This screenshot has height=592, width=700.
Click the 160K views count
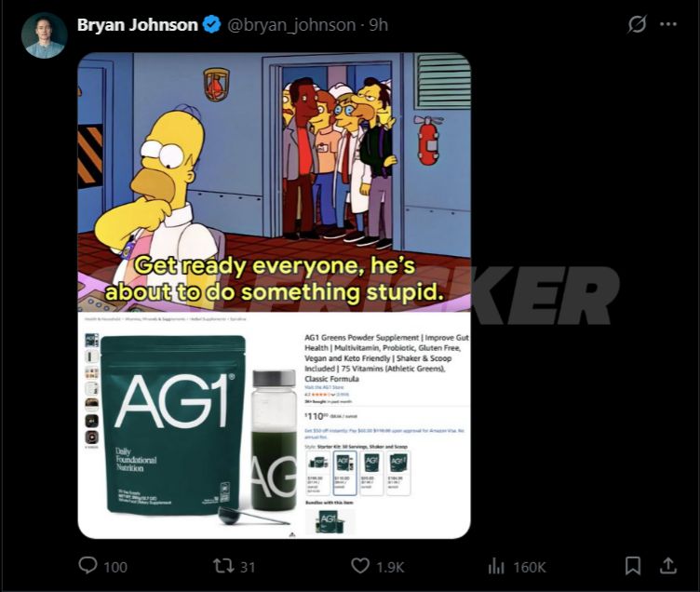click(x=530, y=567)
